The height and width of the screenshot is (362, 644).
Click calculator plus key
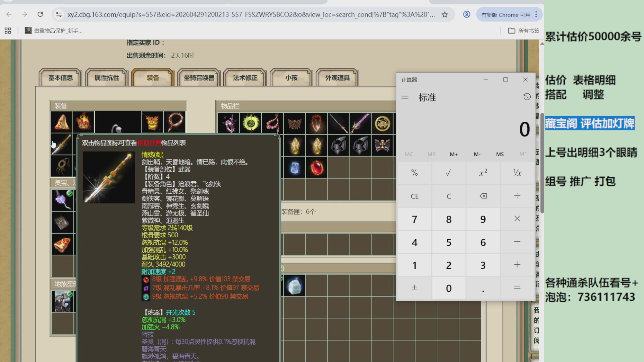[517, 265]
